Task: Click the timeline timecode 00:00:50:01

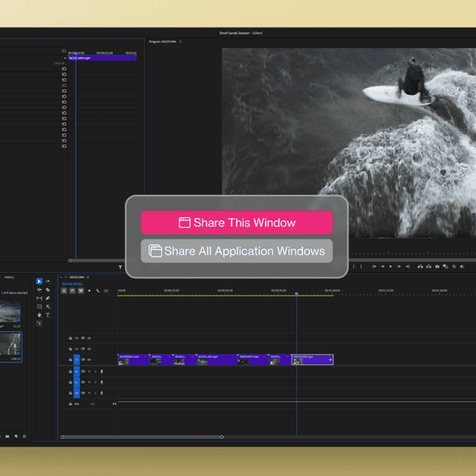Action: (x=72, y=284)
